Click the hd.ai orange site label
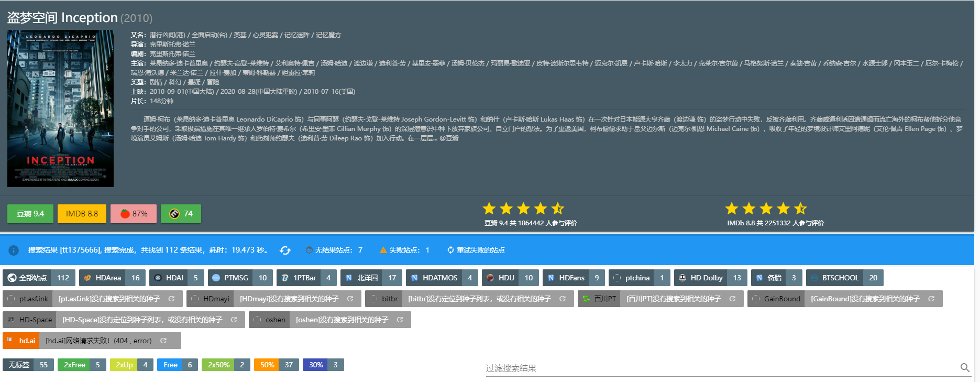 coord(21,341)
